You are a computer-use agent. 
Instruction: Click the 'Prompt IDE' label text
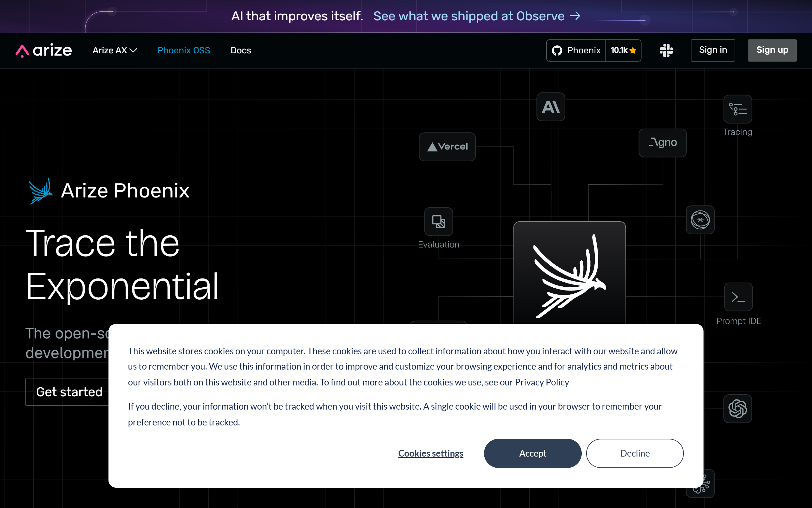click(738, 321)
